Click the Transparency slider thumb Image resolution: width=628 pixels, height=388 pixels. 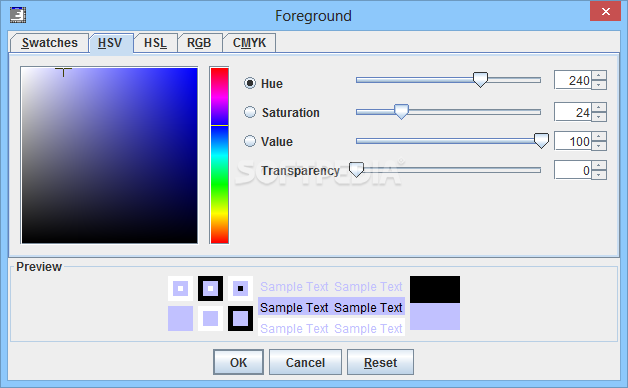click(x=356, y=170)
